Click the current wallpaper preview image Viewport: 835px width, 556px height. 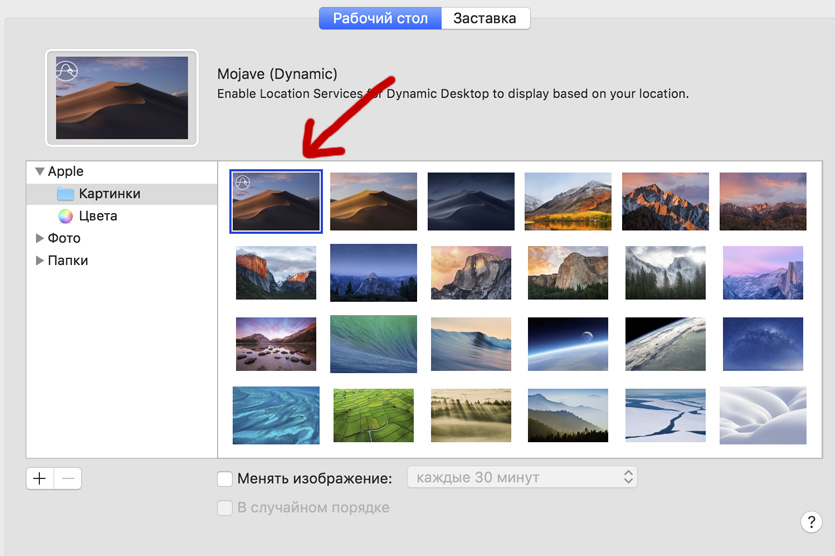(122, 98)
